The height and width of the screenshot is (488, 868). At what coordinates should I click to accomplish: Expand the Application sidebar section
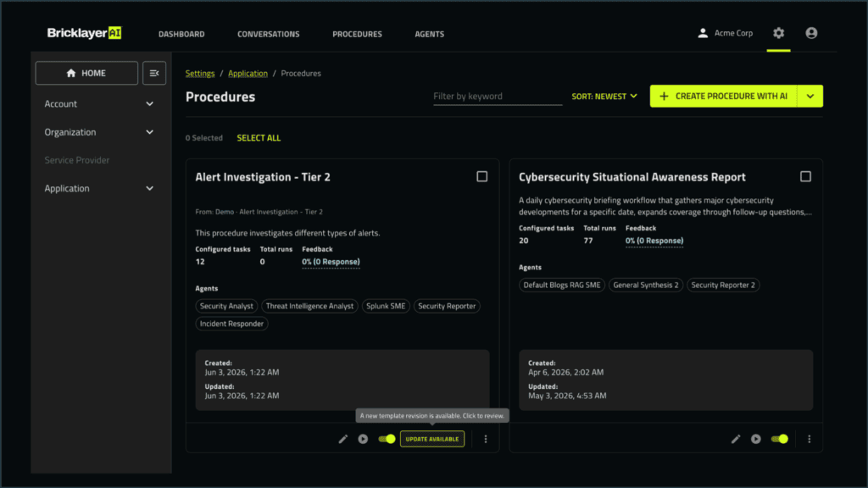(98, 188)
